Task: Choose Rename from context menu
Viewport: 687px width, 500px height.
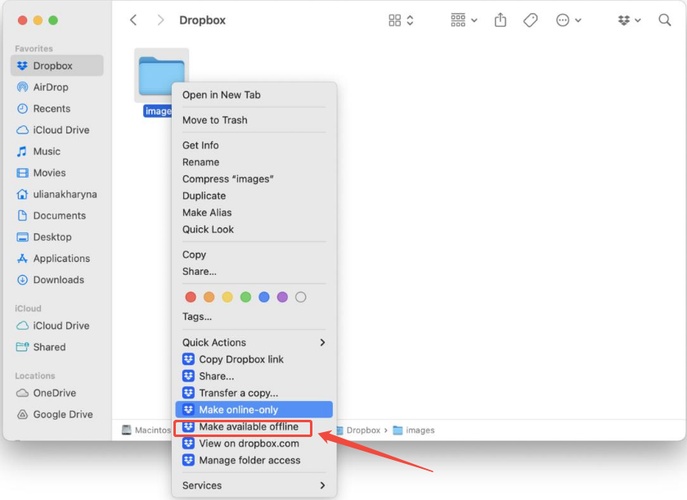Action: [x=254, y=162]
